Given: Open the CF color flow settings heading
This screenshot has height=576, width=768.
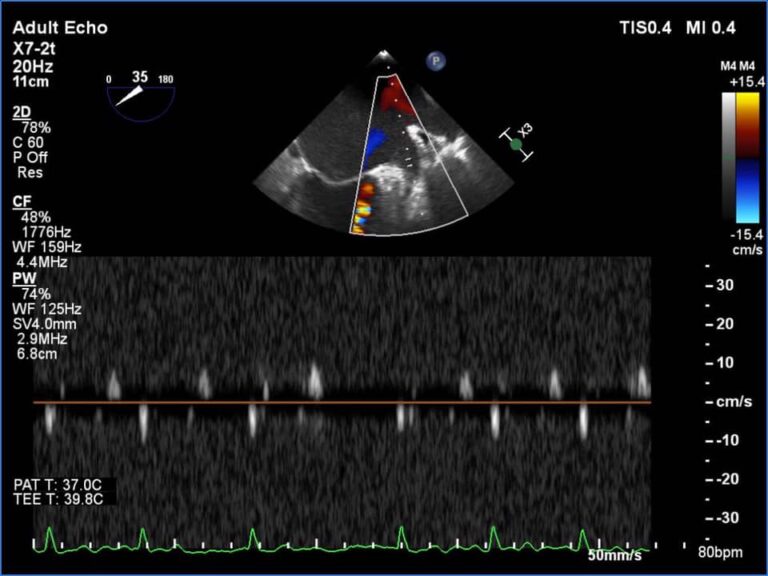Looking at the screenshot, I should tap(21, 202).
